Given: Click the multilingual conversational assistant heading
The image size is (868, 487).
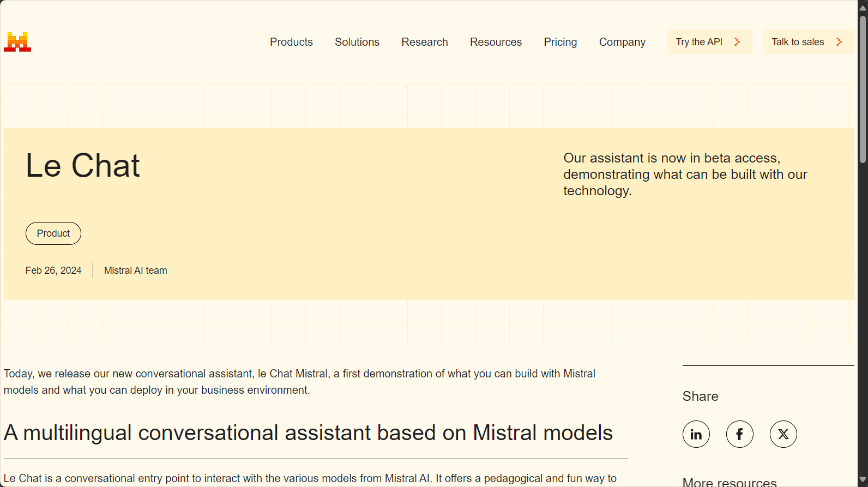Looking at the screenshot, I should pos(309,433).
